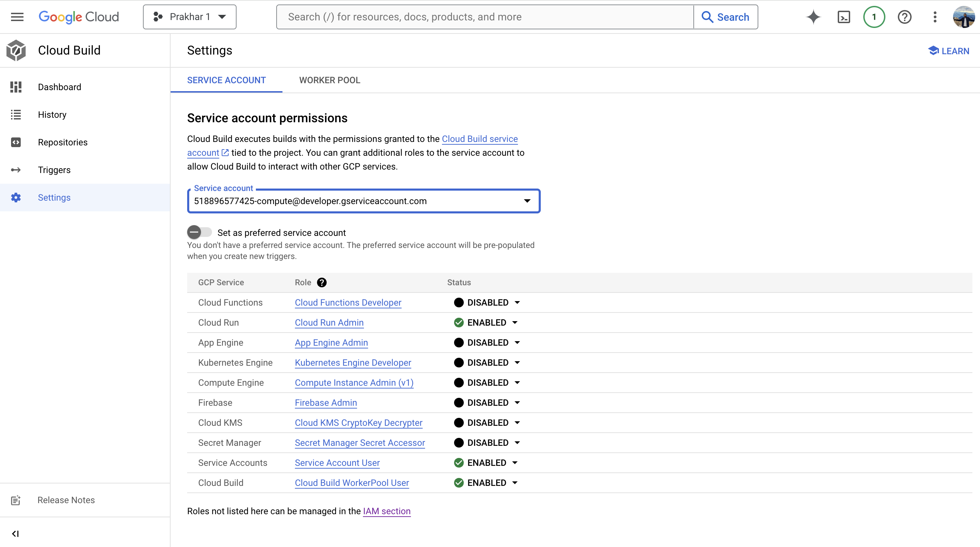Open the Help menu
The height and width of the screenshot is (547, 980).
pos(905,17)
